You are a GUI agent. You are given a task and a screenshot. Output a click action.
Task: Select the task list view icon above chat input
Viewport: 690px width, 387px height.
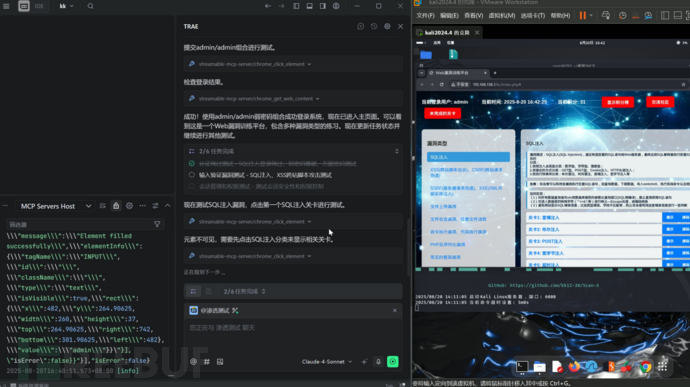pyautogui.click(x=193, y=291)
